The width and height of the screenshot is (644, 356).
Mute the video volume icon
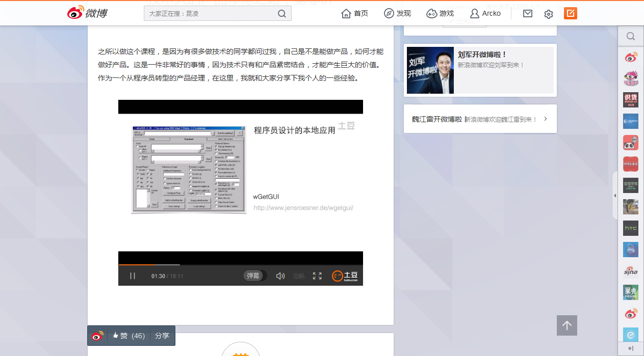click(280, 276)
